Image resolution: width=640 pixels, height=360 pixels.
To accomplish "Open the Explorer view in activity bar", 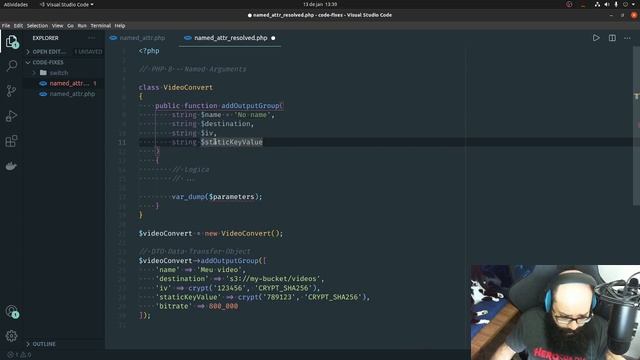I will [11, 41].
